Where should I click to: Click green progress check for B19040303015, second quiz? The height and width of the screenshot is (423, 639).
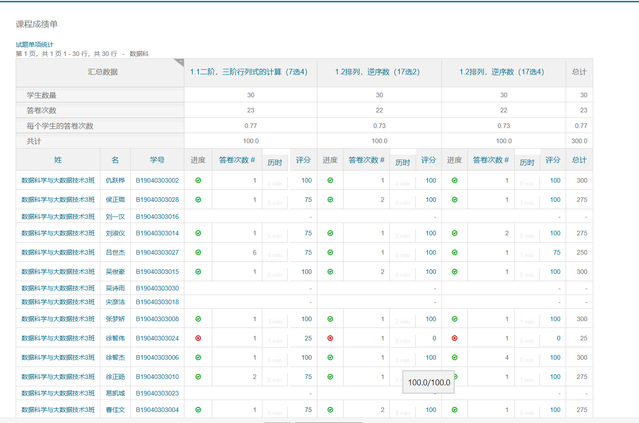(329, 271)
